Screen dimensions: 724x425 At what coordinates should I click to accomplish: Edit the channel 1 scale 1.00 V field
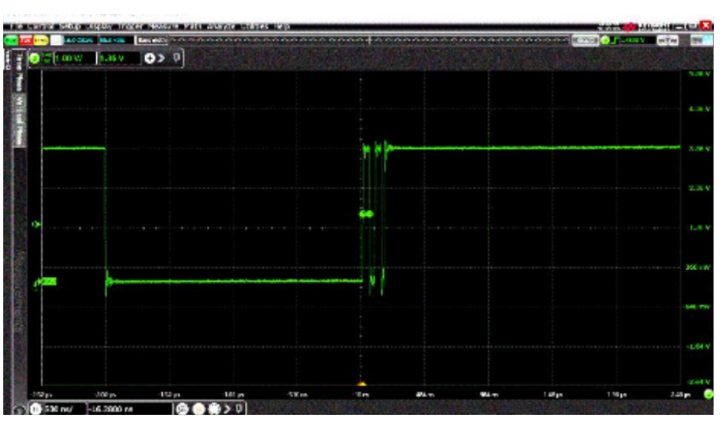pyautogui.click(x=74, y=59)
